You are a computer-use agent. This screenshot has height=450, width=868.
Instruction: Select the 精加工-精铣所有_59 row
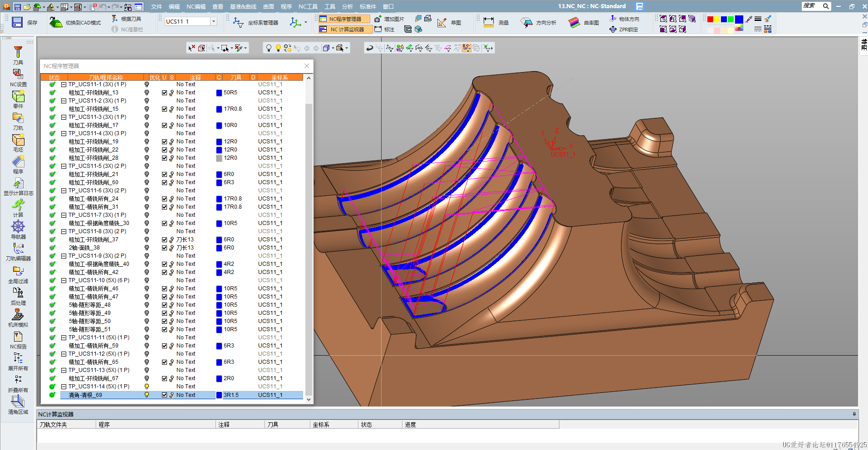(x=181, y=346)
